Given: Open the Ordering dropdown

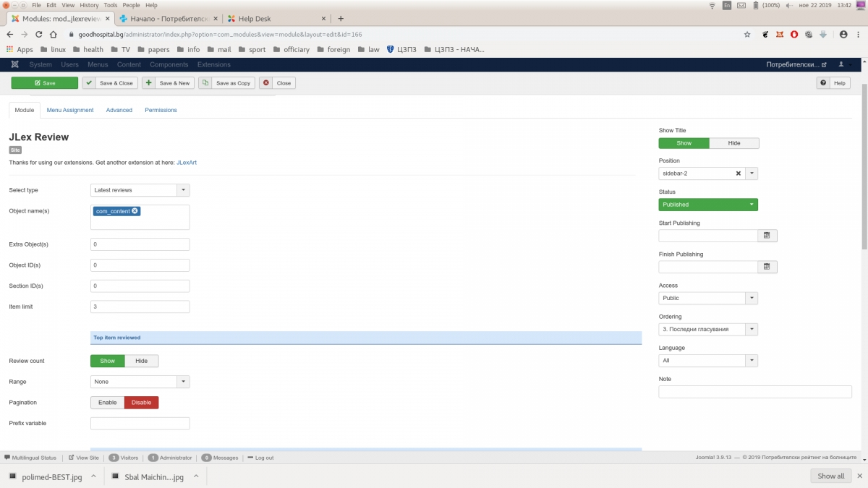Looking at the screenshot, I should click(x=708, y=329).
